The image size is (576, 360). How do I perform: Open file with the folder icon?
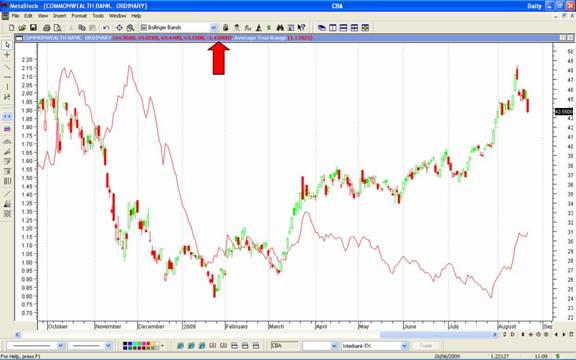[x=22, y=28]
